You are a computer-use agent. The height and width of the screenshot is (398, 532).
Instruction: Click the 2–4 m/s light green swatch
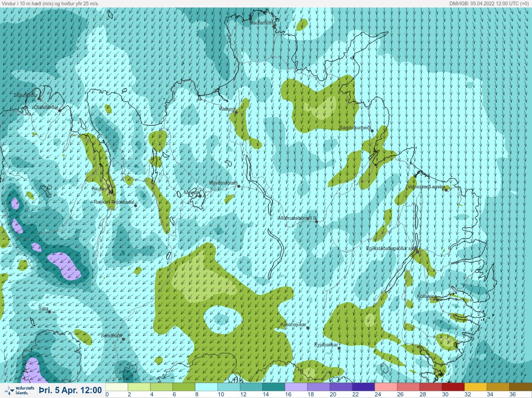point(139,387)
